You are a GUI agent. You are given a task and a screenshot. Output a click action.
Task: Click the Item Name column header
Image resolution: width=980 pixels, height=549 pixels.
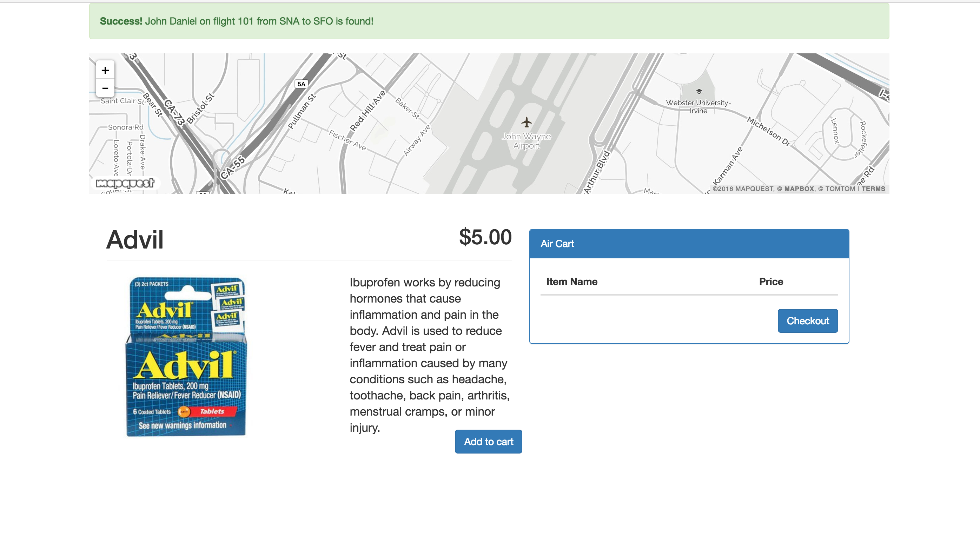(x=571, y=282)
